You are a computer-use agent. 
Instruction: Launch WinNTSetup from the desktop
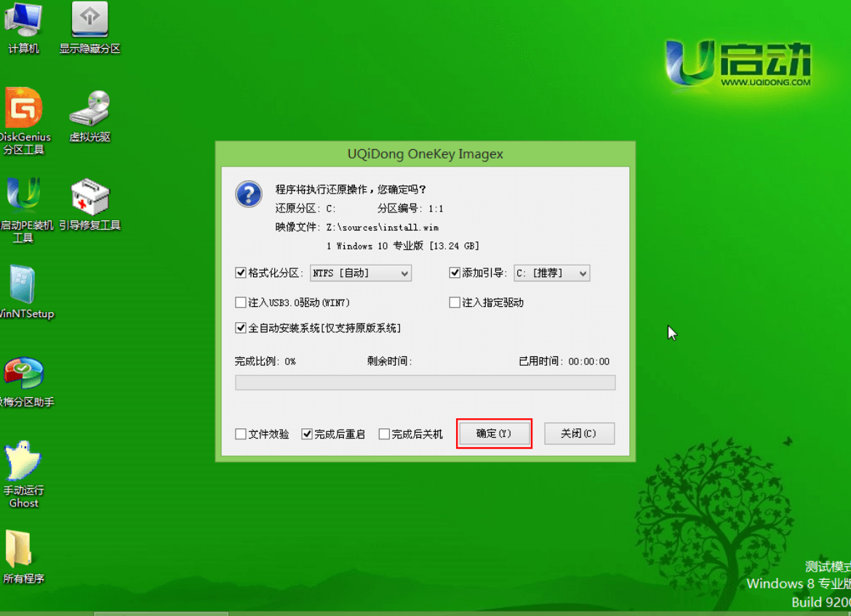coord(25,292)
